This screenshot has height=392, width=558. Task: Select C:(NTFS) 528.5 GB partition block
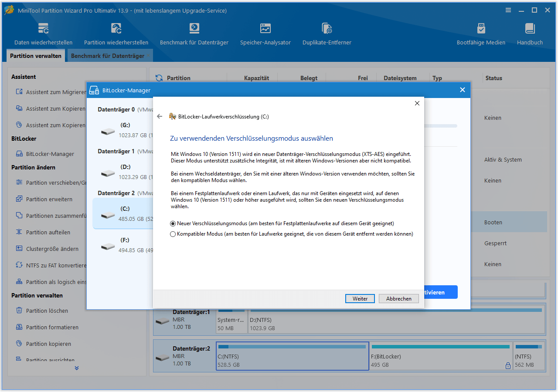pyautogui.click(x=293, y=356)
